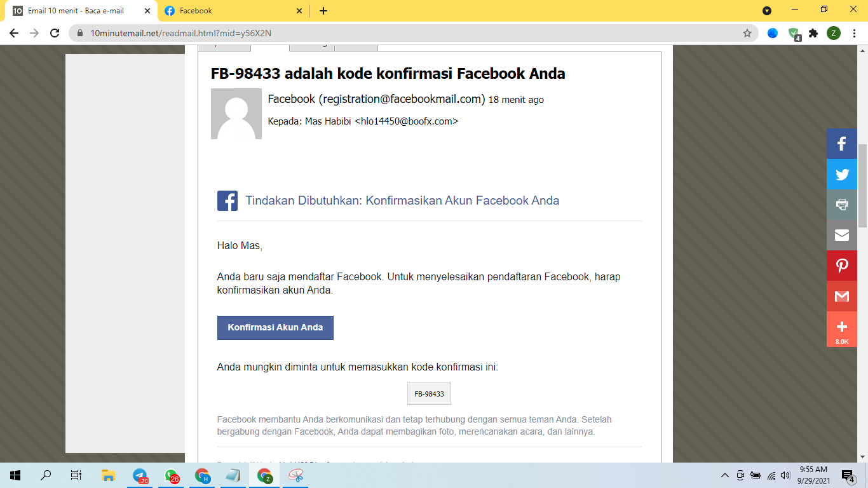Click the sender avatar placeholder image
The height and width of the screenshot is (488, 868).
click(236, 114)
